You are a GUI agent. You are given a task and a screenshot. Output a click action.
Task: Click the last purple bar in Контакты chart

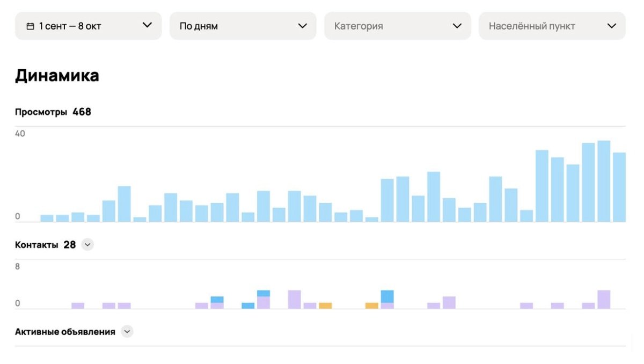[x=604, y=299]
